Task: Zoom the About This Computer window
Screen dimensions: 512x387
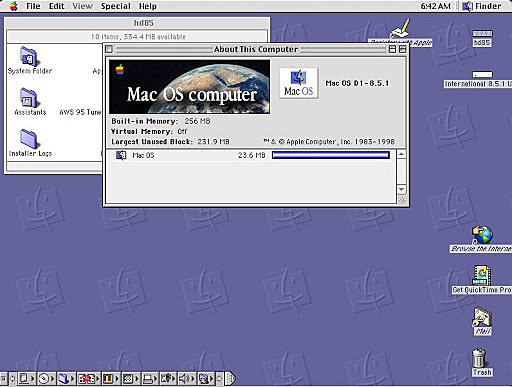Action: pos(392,49)
